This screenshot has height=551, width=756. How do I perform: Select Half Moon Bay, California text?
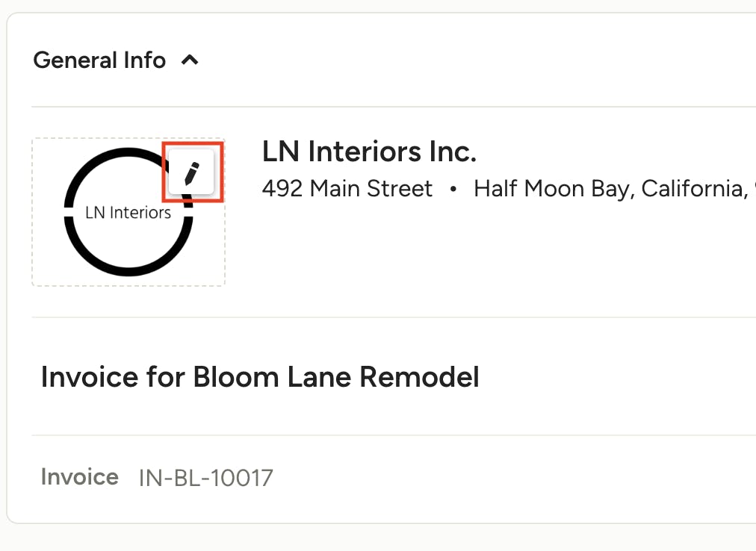click(x=610, y=188)
